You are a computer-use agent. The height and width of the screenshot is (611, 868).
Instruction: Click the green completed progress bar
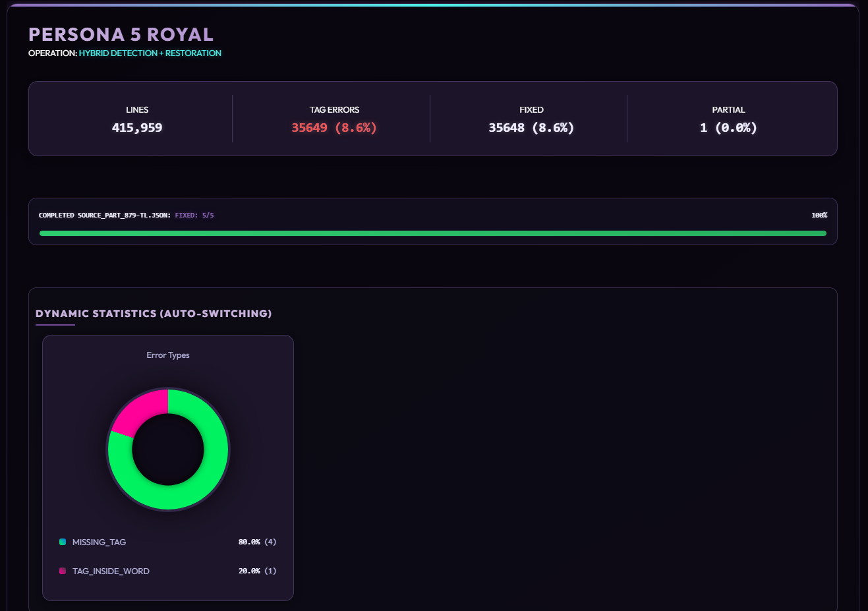click(x=433, y=233)
